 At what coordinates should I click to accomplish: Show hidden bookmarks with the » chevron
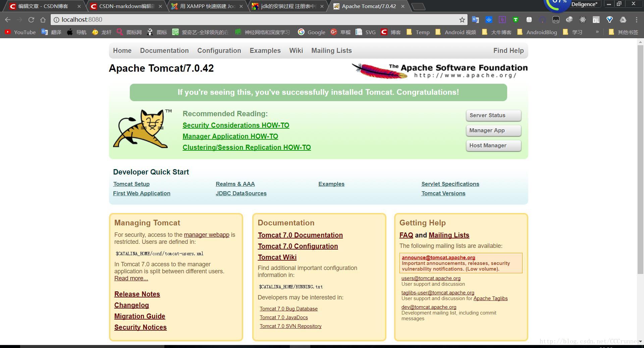(597, 32)
